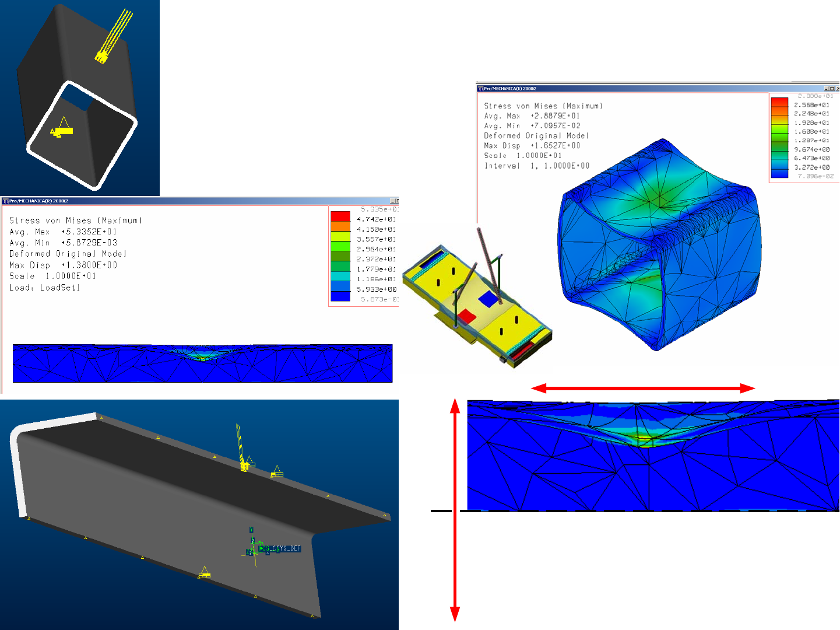Pick the red swatch beside 4.742e+01
840x630 pixels.
click(x=340, y=216)
